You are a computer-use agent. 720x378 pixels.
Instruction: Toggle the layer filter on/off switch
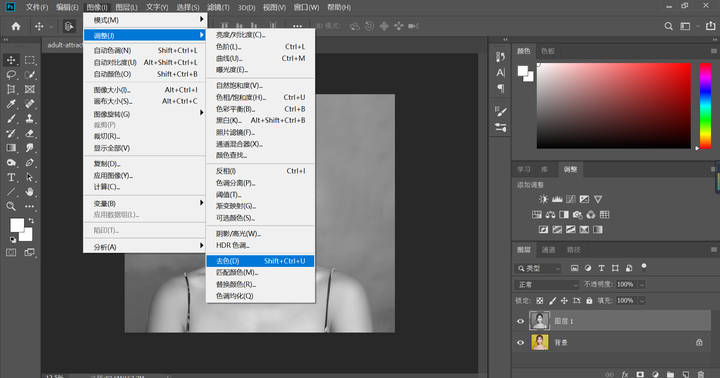point(644,267)
